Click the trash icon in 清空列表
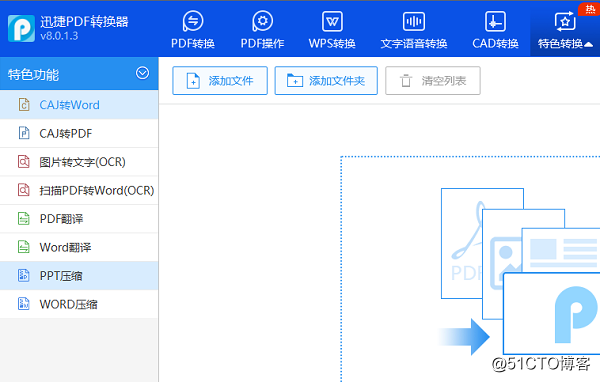 pos(406,81)
